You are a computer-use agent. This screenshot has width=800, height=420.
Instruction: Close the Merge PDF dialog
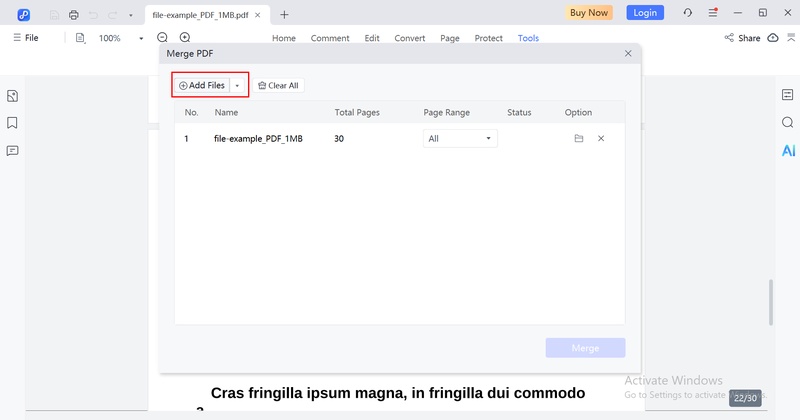tap(628, 53)
